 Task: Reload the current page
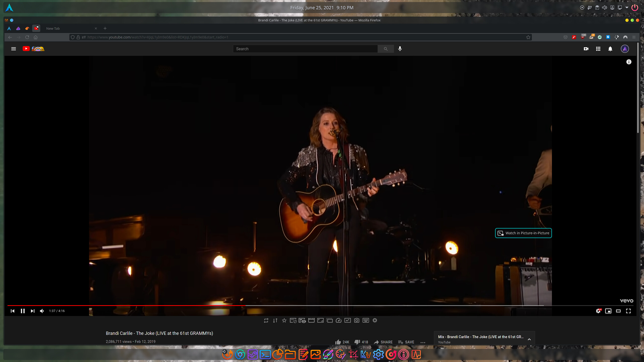tap(27, 37)
